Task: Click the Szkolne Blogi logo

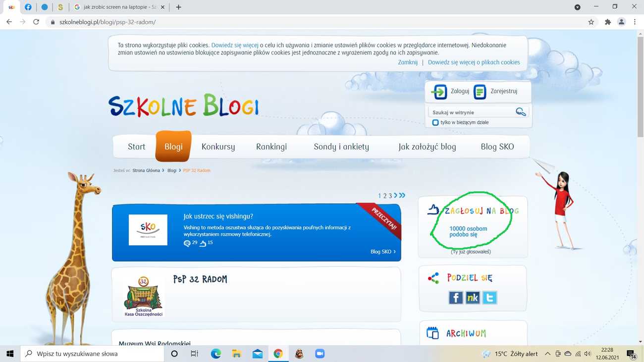Action: [184, 105]
